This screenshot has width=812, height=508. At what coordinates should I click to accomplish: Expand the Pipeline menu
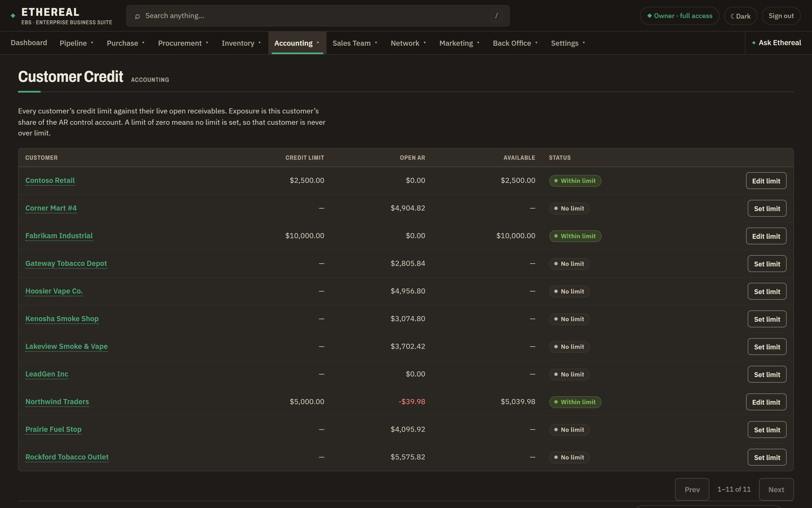[x=76, y=43]
